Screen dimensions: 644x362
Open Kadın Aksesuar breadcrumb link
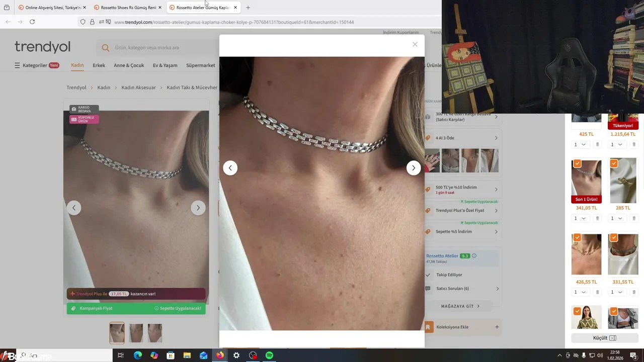pyautogui.click(x=138, y=87)
